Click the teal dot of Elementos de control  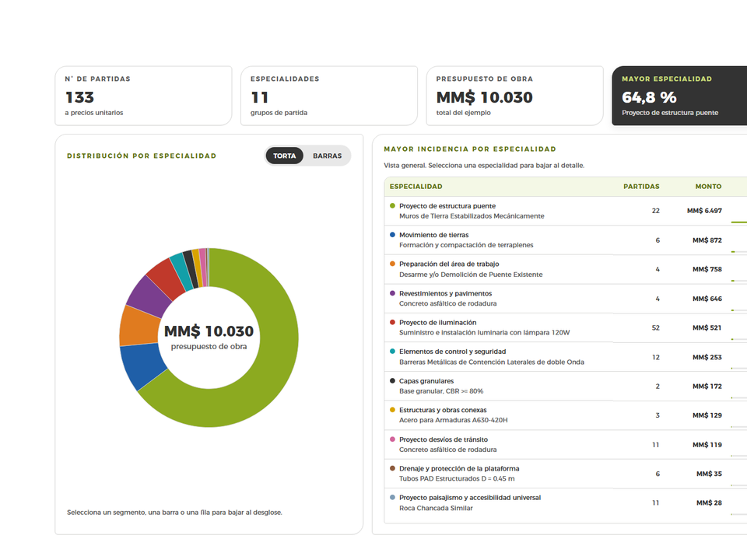tap(392, 352)
